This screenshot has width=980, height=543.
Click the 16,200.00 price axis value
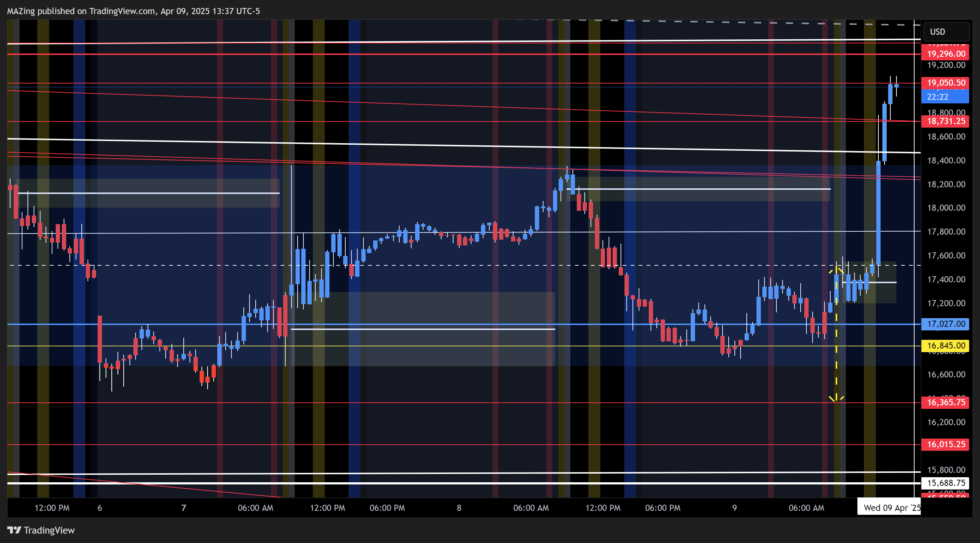point(946,422)
